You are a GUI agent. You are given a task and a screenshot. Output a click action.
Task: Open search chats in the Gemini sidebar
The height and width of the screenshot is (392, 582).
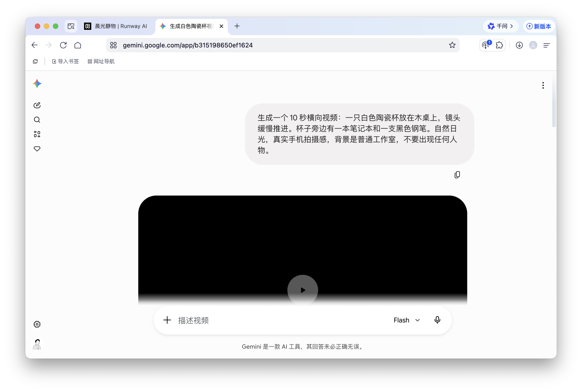(37, 120)
